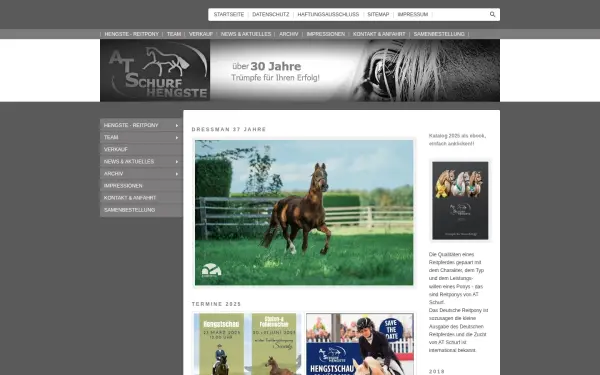Screen dimensions: 600x375
Task: Click the Dressman 37 Jahre heading
Action: click(x=229, y=129)
